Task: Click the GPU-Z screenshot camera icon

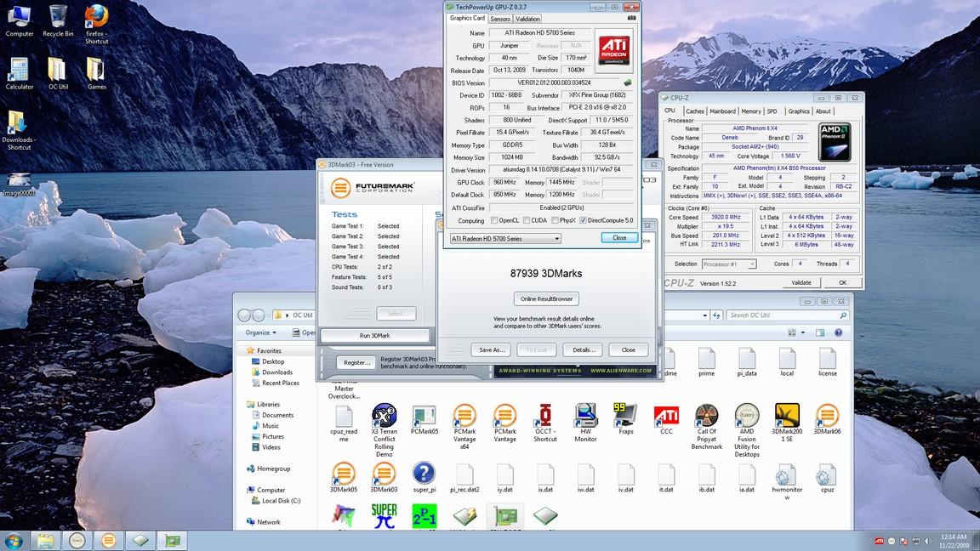Action: [632, 18]
